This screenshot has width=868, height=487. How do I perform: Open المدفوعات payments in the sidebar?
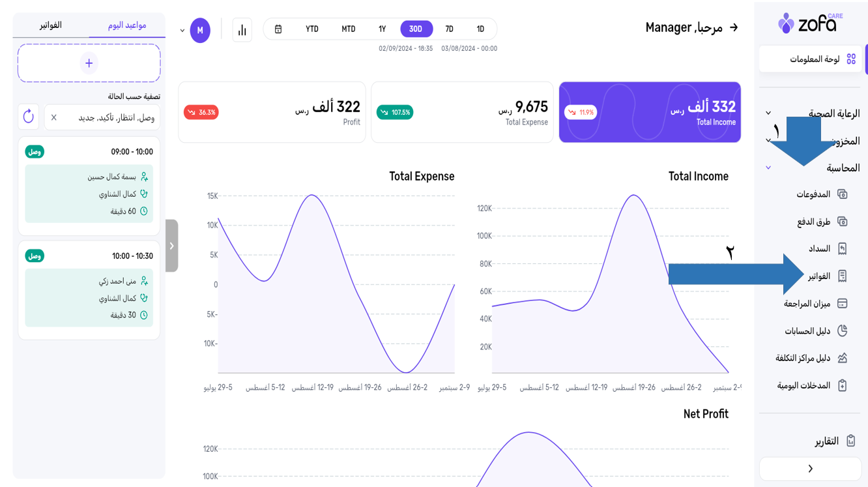(821, 194)
